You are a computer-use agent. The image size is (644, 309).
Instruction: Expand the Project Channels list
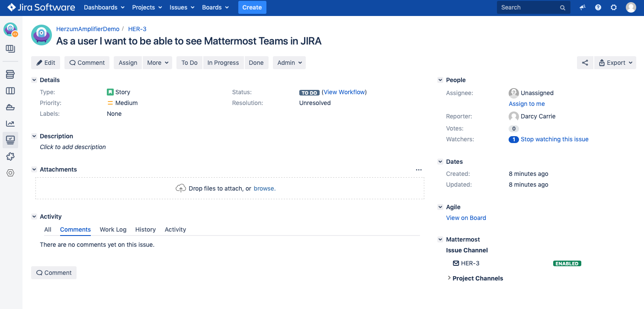(x=449, y=278)
